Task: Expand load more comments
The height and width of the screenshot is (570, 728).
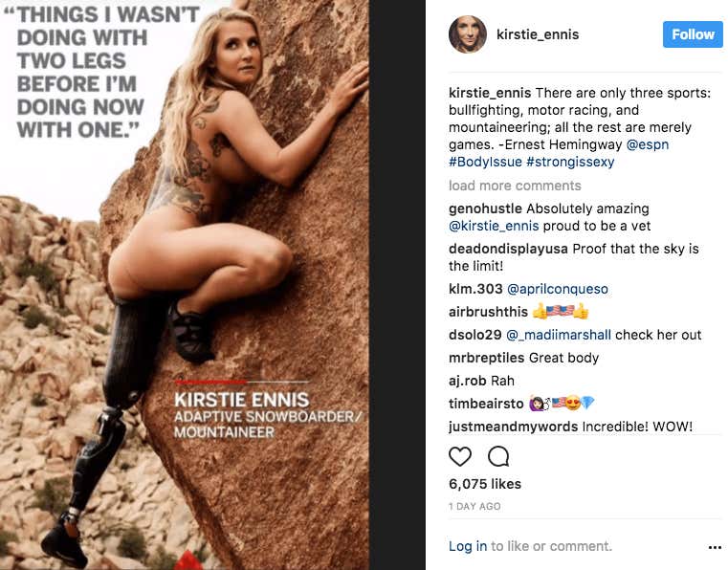Action: [x=515, y=186]
